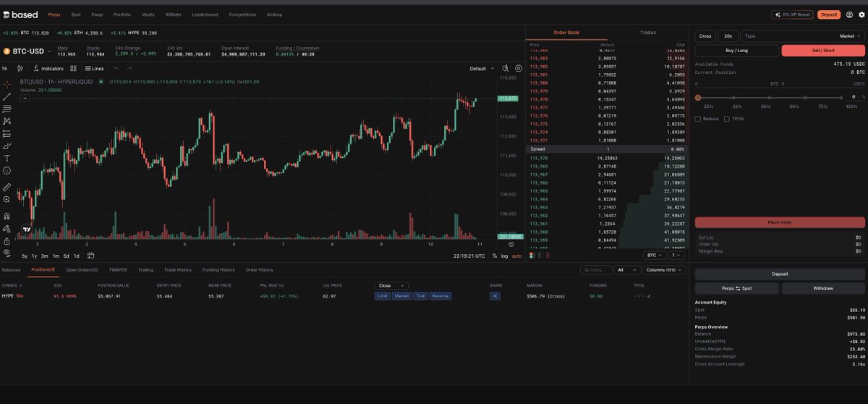
Task: Switch to Trades tab
Action: pyautogui.click(x=648, y=33)
